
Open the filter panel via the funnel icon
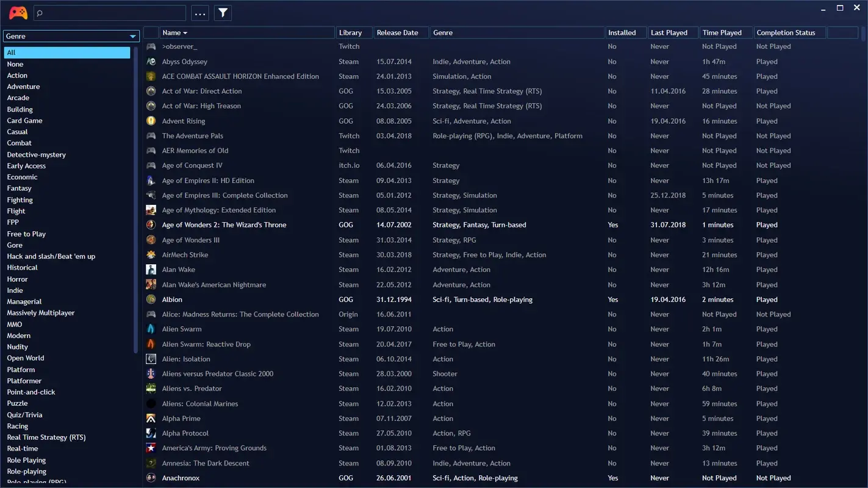click(x=222, y=12)
